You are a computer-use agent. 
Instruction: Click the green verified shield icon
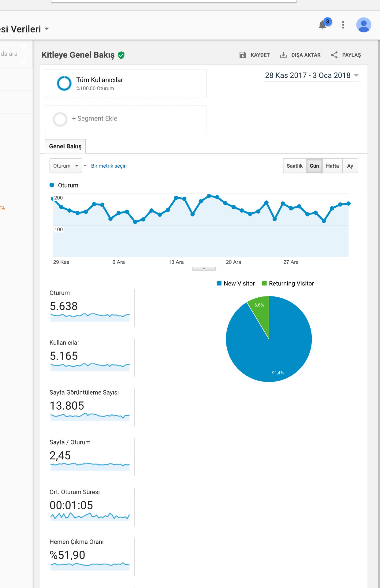(x=121, y=55)
